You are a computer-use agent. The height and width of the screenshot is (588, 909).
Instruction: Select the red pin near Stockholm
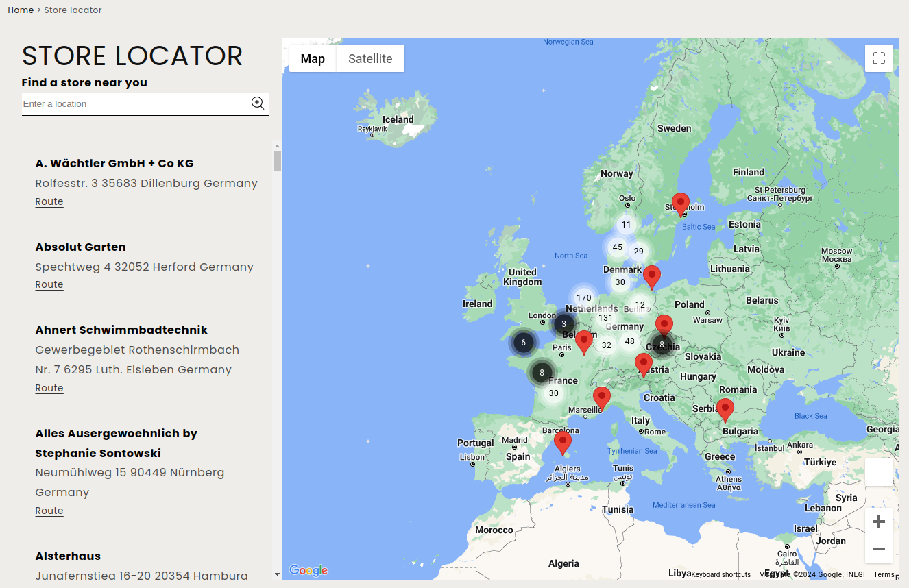pyautogui.click(x=680, y=204)
